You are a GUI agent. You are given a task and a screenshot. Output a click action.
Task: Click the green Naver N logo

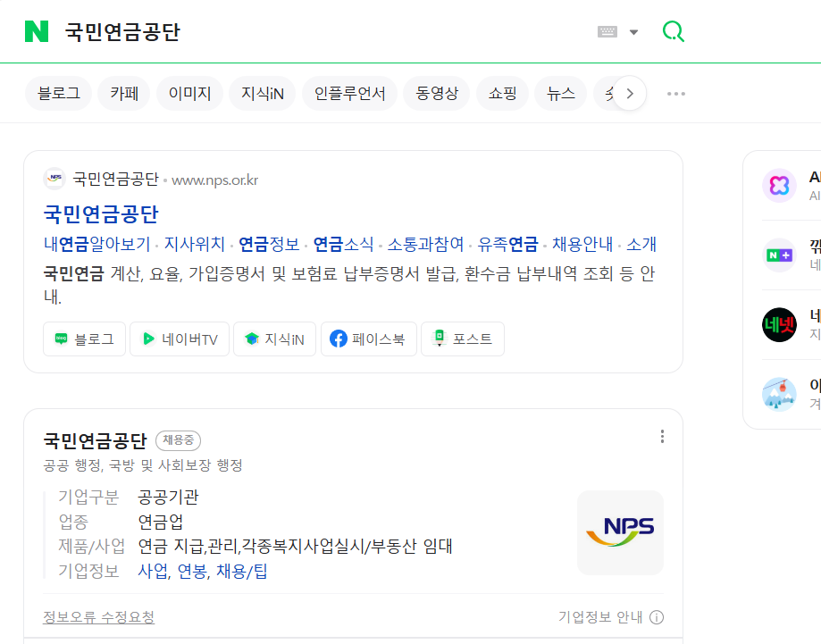coord(37,31)
